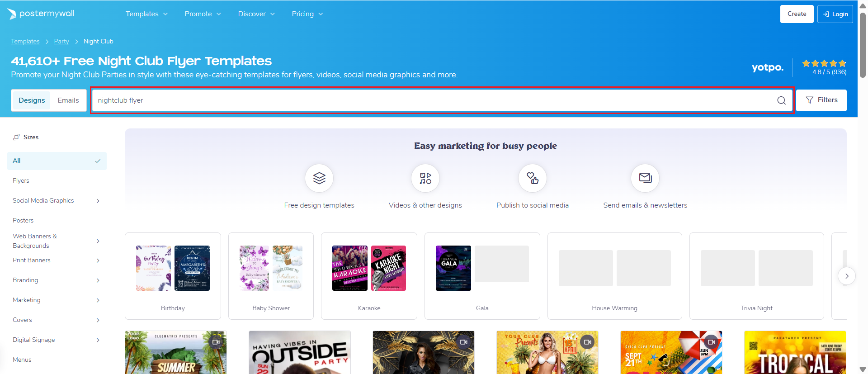Click the Send emails & newsletters icon
Image resolution: width=868 pixels, height=374 pixels.
pos(645,178)
